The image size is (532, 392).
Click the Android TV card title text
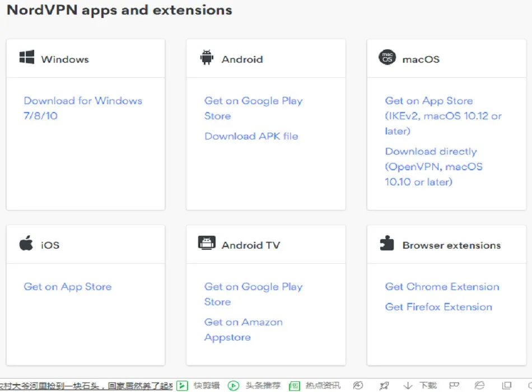[251, 245]
